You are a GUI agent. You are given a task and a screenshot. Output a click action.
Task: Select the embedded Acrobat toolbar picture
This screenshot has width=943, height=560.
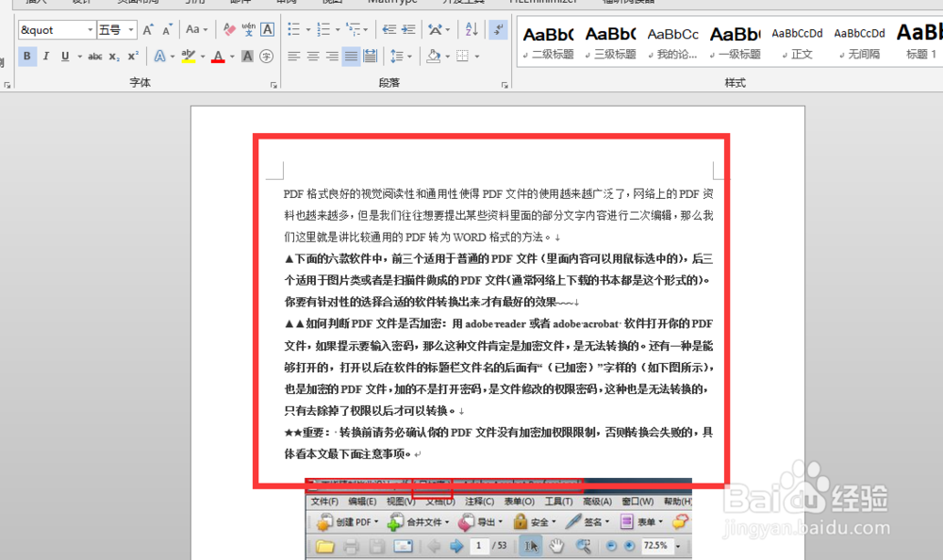tap(499, 519)
